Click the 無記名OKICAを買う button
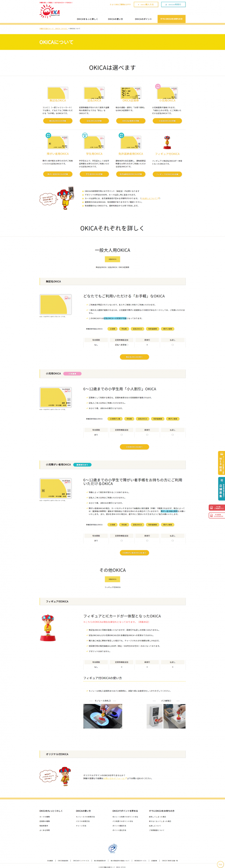 coord(134,357)
